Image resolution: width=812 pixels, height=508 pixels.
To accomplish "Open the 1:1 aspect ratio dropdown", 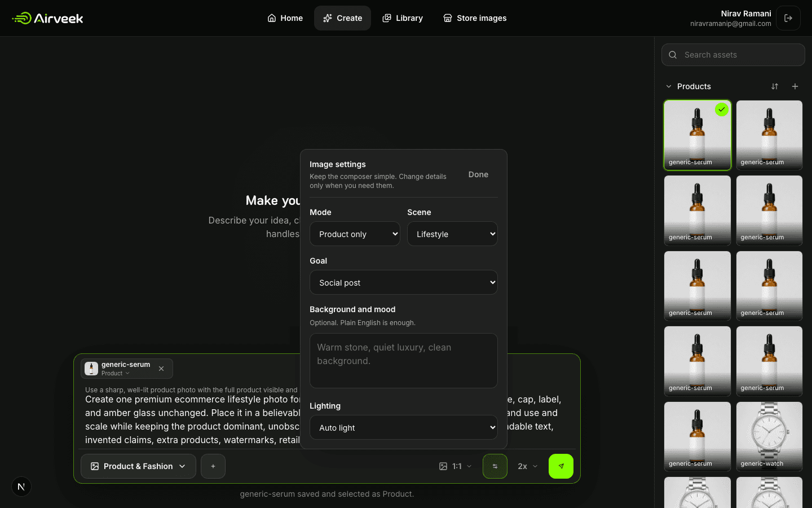I will (456, 466).
